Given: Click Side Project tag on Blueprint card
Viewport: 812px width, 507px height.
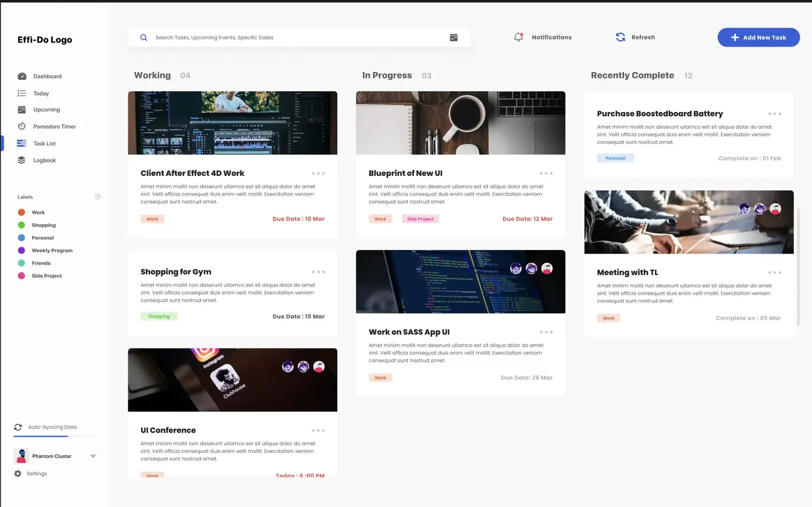Looking at the screenshot, I should [x=420, y=219].
